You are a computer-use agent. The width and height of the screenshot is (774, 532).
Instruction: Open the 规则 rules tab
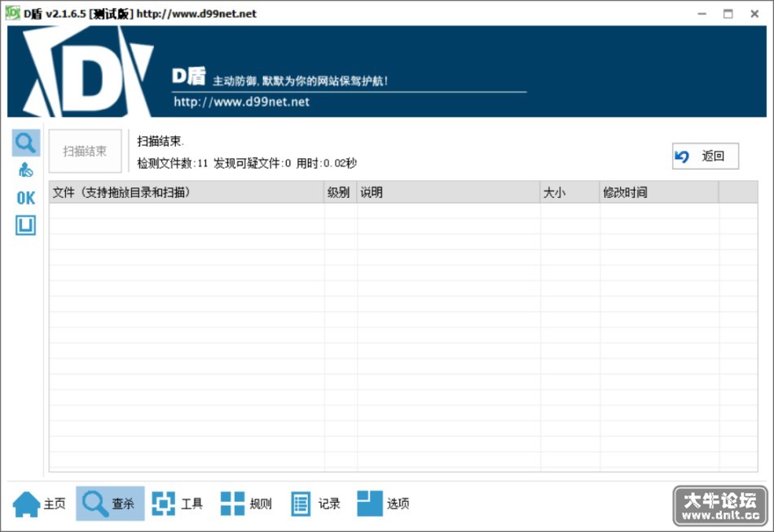[246, 503]
